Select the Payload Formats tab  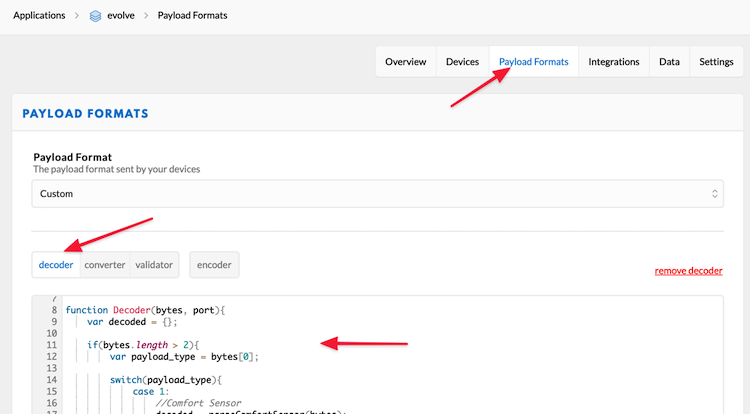534,62
